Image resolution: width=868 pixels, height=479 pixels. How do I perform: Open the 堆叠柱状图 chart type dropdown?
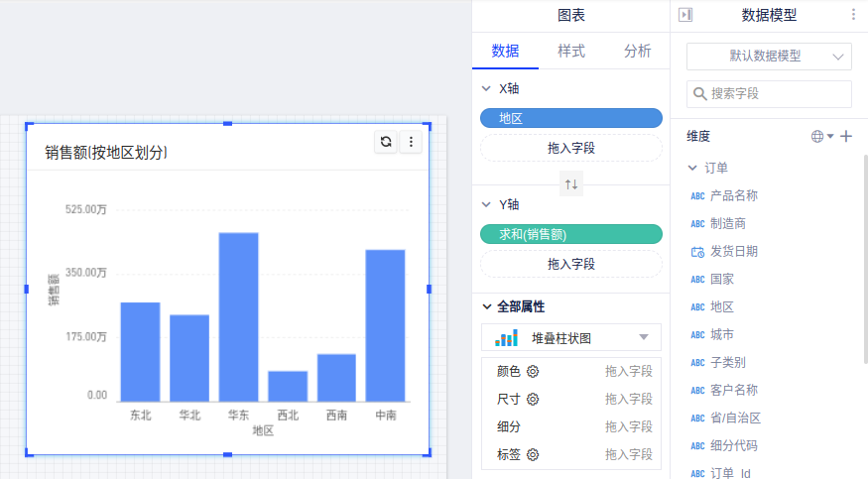[570, 338]
